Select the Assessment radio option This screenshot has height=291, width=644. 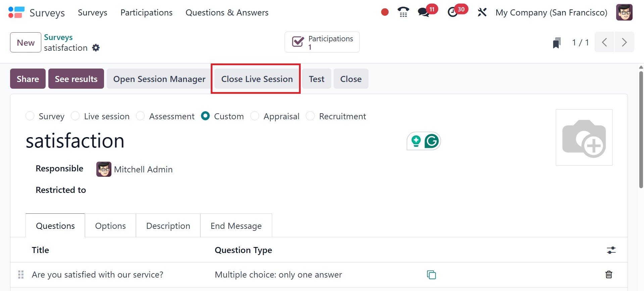click(x=140, y=116)
